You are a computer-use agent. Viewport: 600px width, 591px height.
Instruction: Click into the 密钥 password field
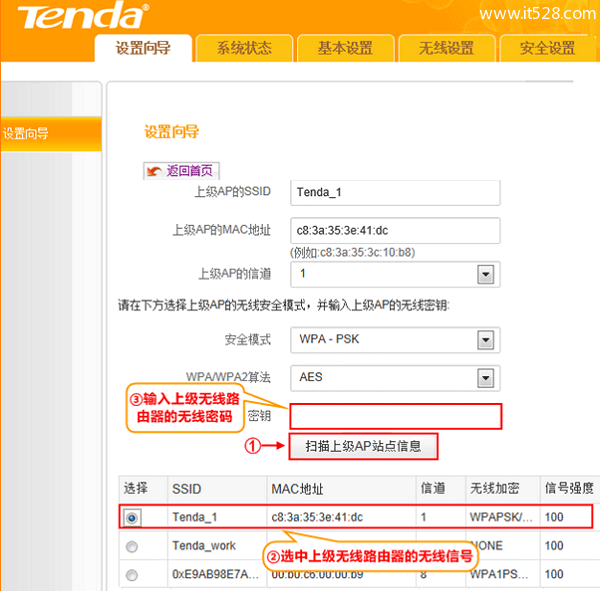coord(395,416)
